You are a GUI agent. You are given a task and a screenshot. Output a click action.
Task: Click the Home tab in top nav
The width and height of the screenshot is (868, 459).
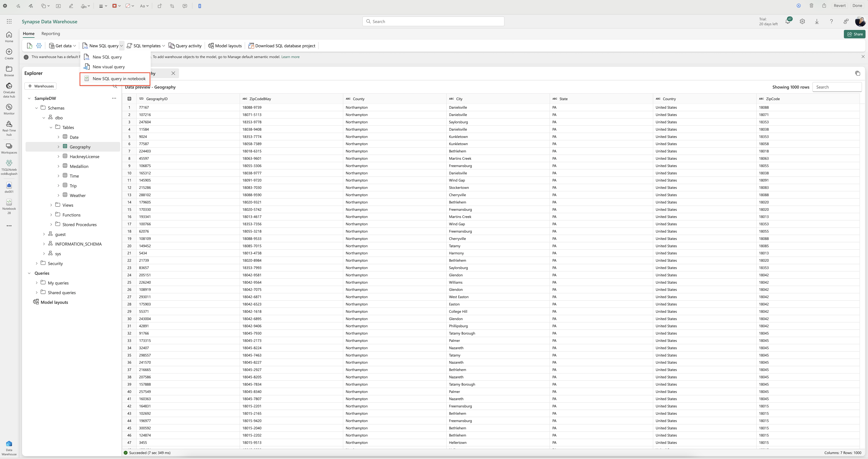pos(28,33)
